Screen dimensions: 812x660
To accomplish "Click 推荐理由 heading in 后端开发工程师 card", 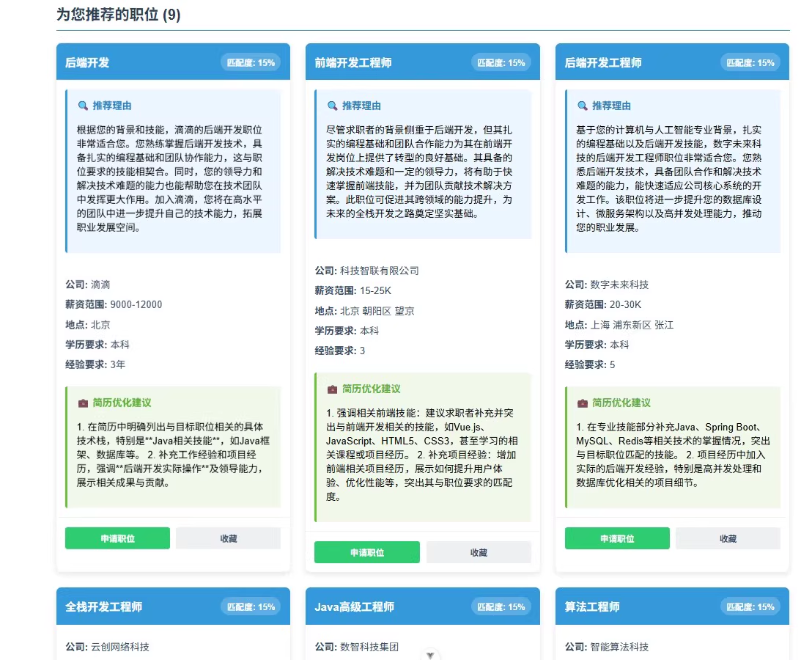I will pyautogui.click(x=612, y=106).
